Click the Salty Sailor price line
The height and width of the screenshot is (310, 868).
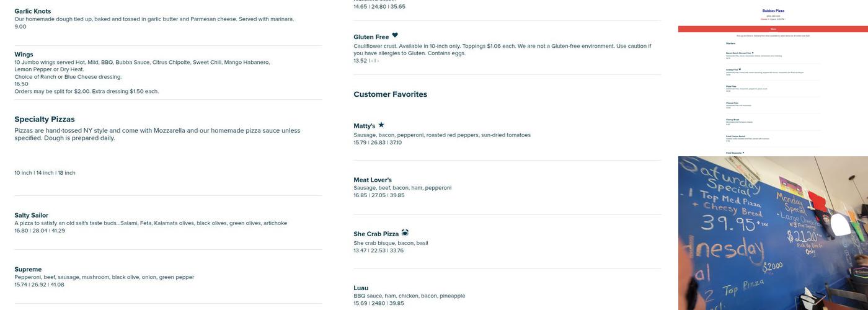pyautogui.click(x=40, y=231)
